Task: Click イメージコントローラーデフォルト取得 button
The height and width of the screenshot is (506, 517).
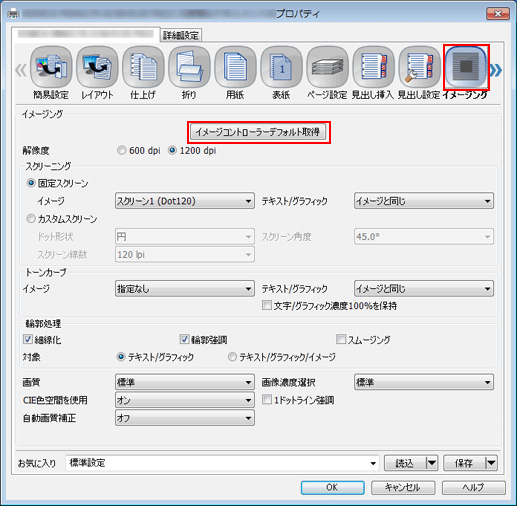Action: 258,132
